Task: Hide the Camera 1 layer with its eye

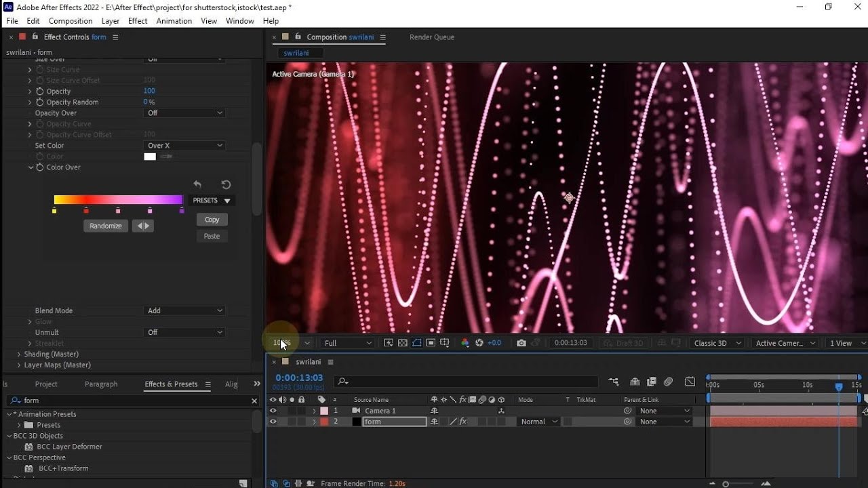Action: pyautogui.click(x=273, y=411)
